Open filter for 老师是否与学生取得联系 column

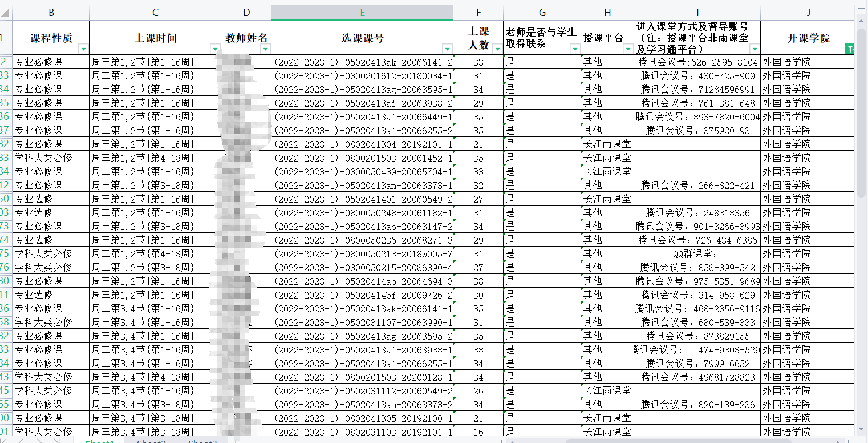[x=575, y=50]
